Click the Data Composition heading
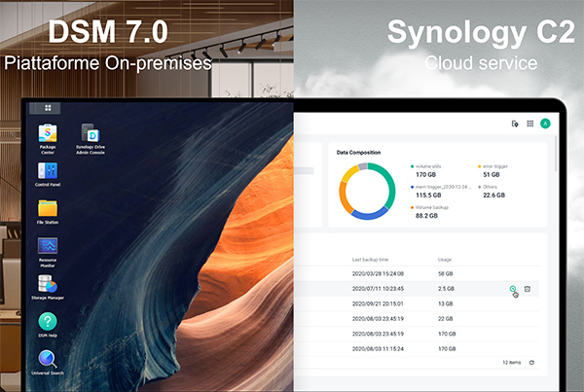The image size is (584, 392). (x=358, y=153)
